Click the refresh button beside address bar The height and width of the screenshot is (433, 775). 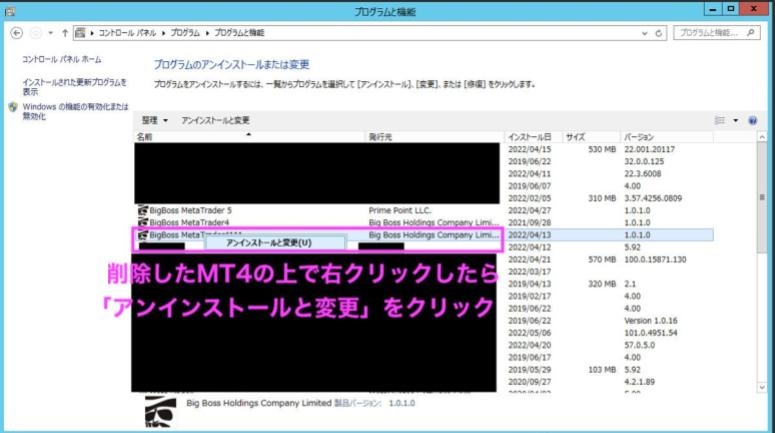click(660, 33)
